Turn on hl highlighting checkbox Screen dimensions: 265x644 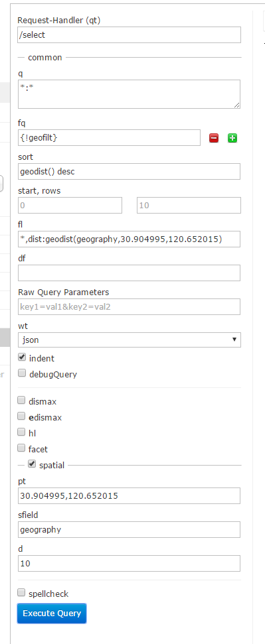click(21, 432)
